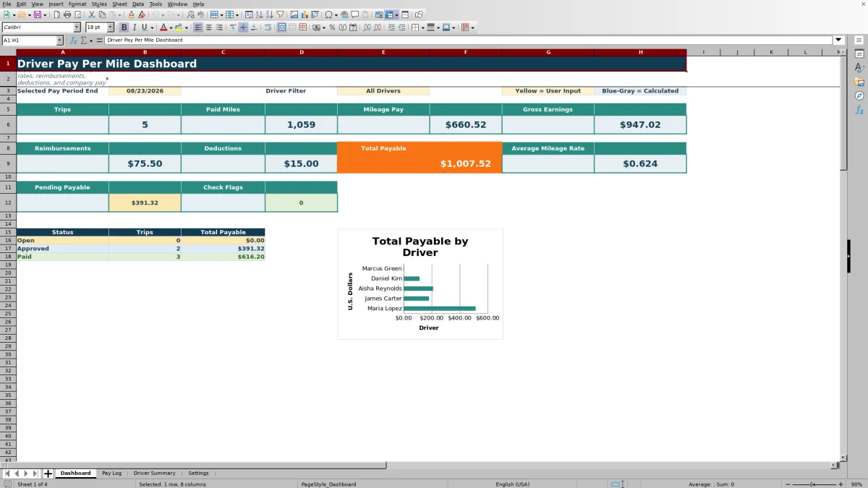Select column header E
Image resolution: width=868 pixels, height=488 pixels.
pyautogui.click(x=383, y=52)
